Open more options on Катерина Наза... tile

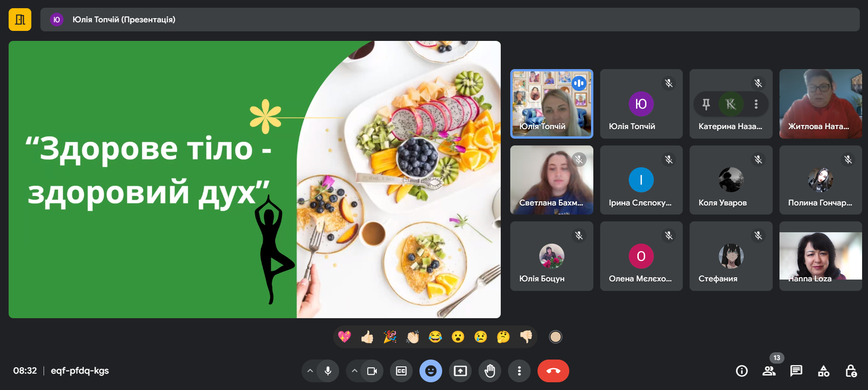756,104
